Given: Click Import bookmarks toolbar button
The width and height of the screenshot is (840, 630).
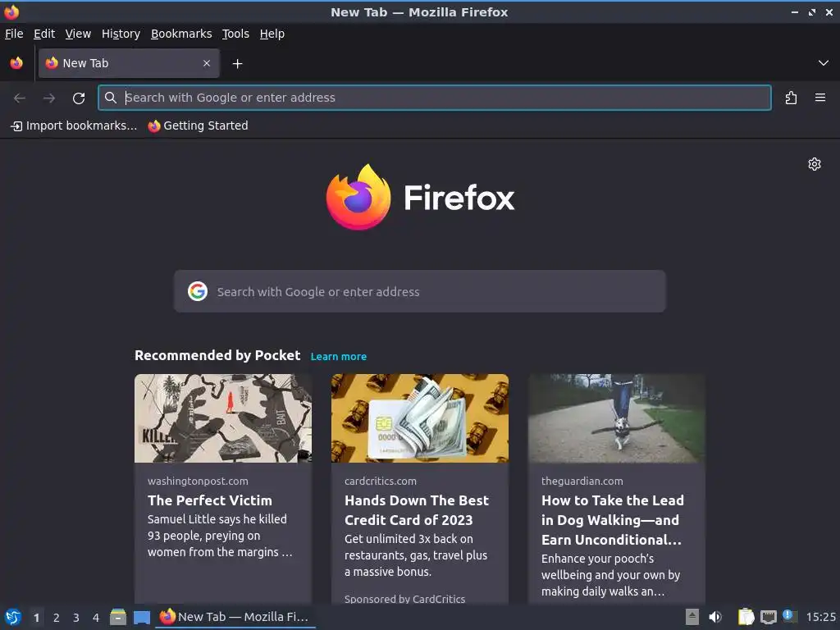Looking at the screenshot, I should pos(74,126).
